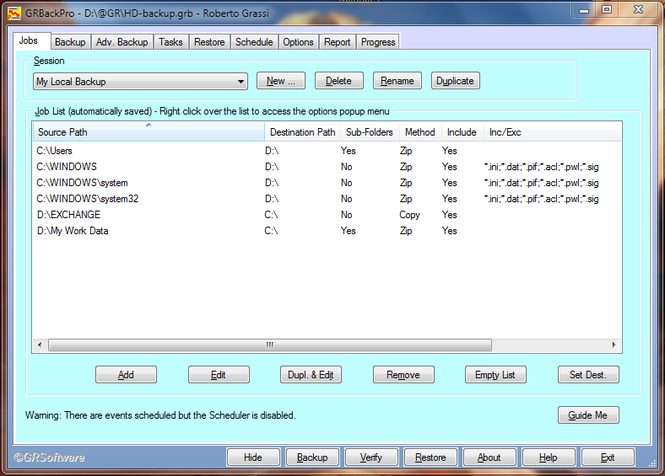Sort by Include column header
Viewport: 665px width, 476px height.
(462, 132)
